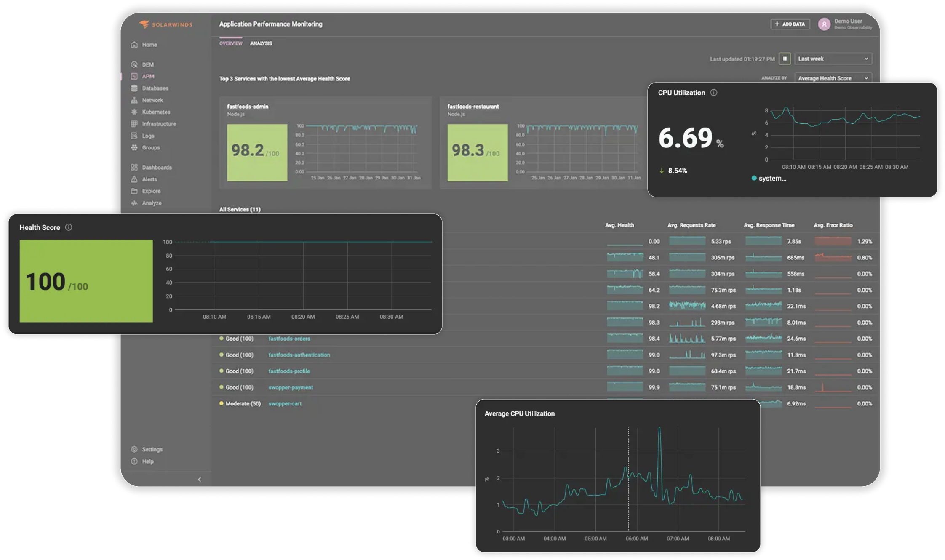Switch to the Overview tab
The image size is (945, 560).
tap(231, 43)
